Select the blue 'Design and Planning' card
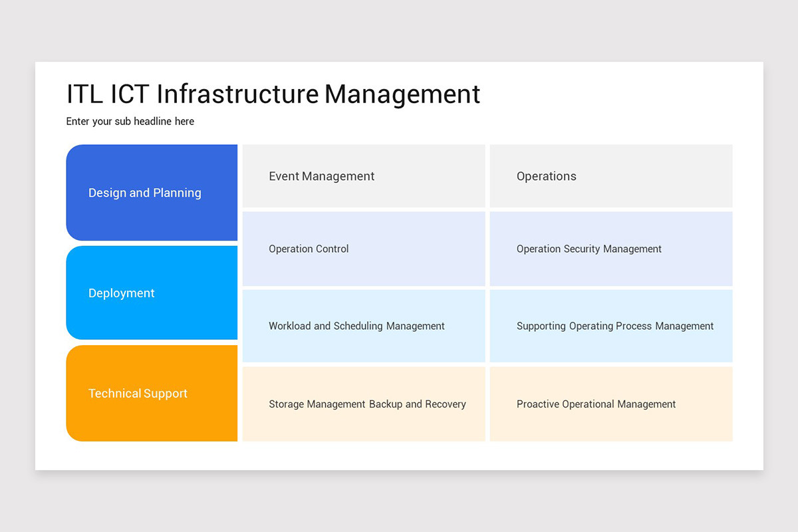The height and width of the screenshot is (532, 798). coord(152,192)
